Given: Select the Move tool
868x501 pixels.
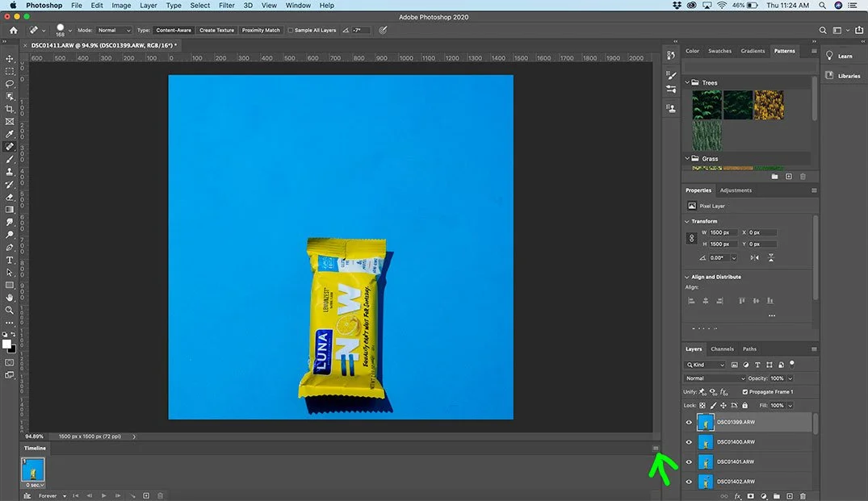Looking at the screenshot, I should [10, 59].
